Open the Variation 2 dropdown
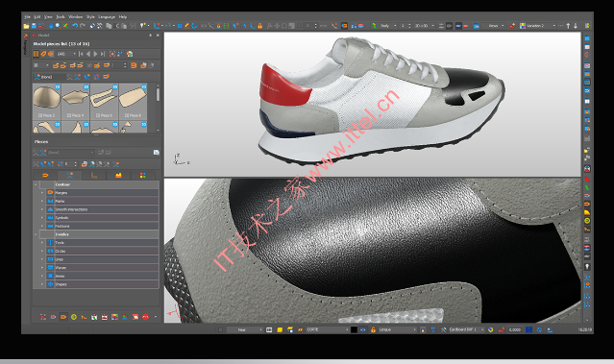614x364 pixels. (538, 26)
